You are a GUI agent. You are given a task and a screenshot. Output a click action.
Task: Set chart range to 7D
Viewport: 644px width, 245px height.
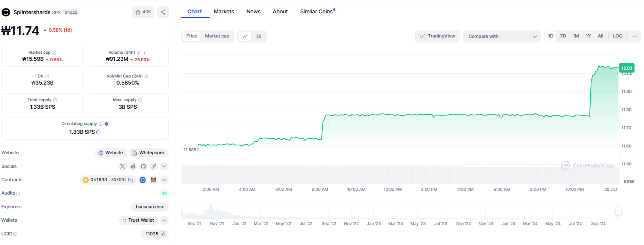click(563, 36)
